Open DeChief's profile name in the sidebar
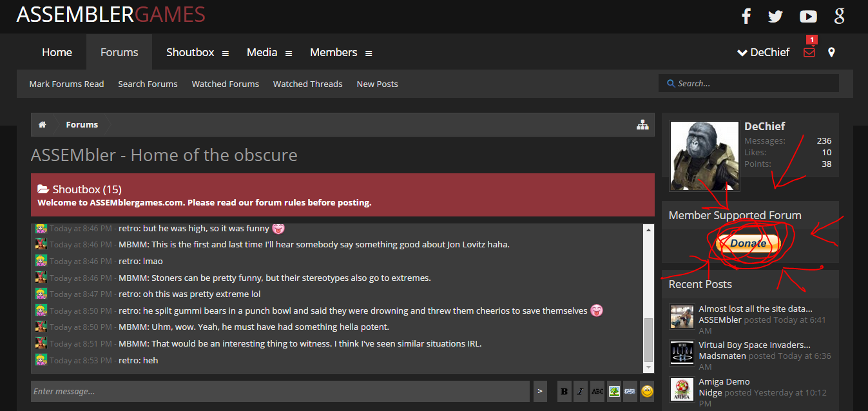This screenshot has height=411, width=868. coord(765,126)
